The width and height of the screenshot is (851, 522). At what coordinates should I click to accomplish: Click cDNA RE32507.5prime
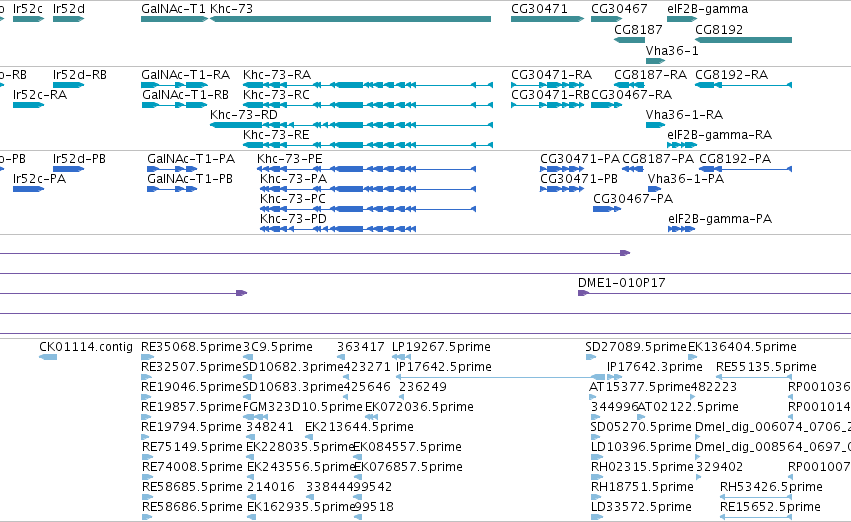147,377
